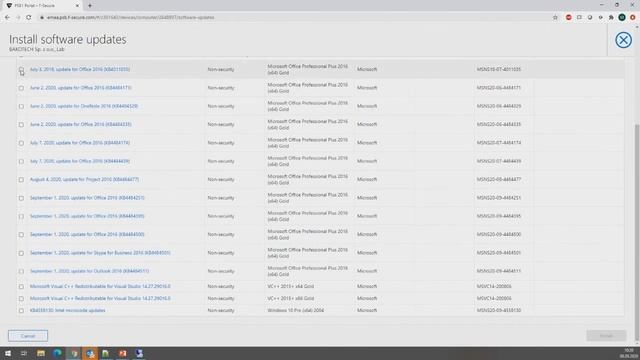640x360 pixels.
Task: Switch to Chrome in the taskbar
Action: click(x=74, y=353)
